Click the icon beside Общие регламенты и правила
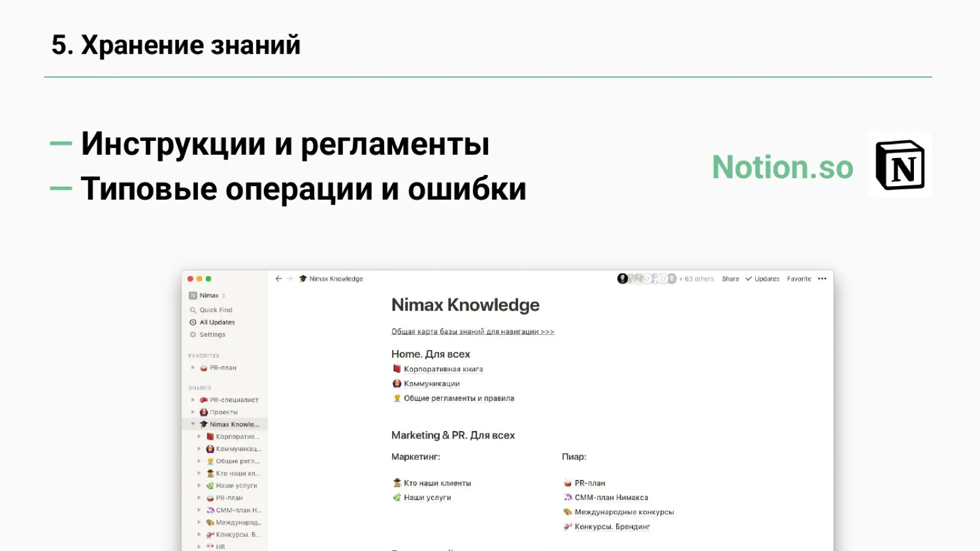The height and width of the screenshot is (551, 980). click(397, 398)
